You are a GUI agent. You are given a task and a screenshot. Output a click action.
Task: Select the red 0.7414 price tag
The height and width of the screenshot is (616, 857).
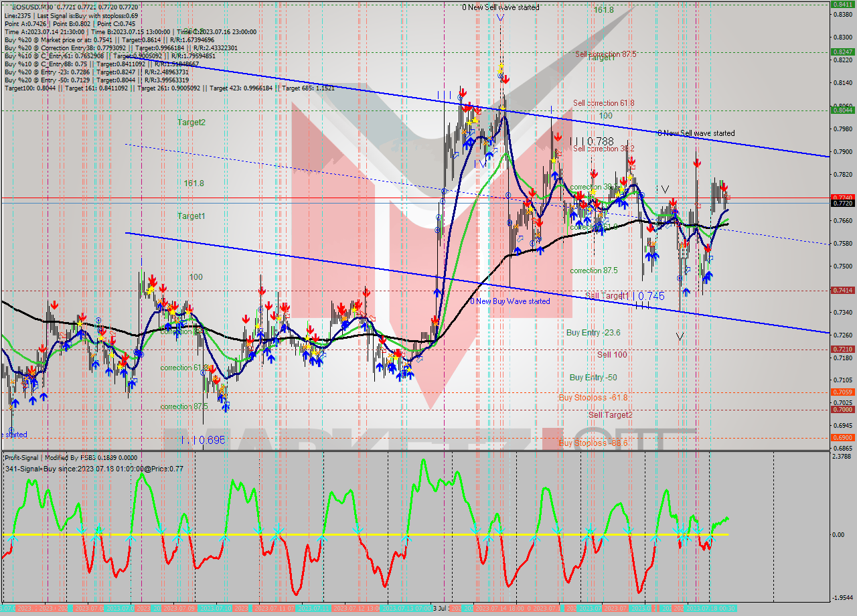click(842, 290)
